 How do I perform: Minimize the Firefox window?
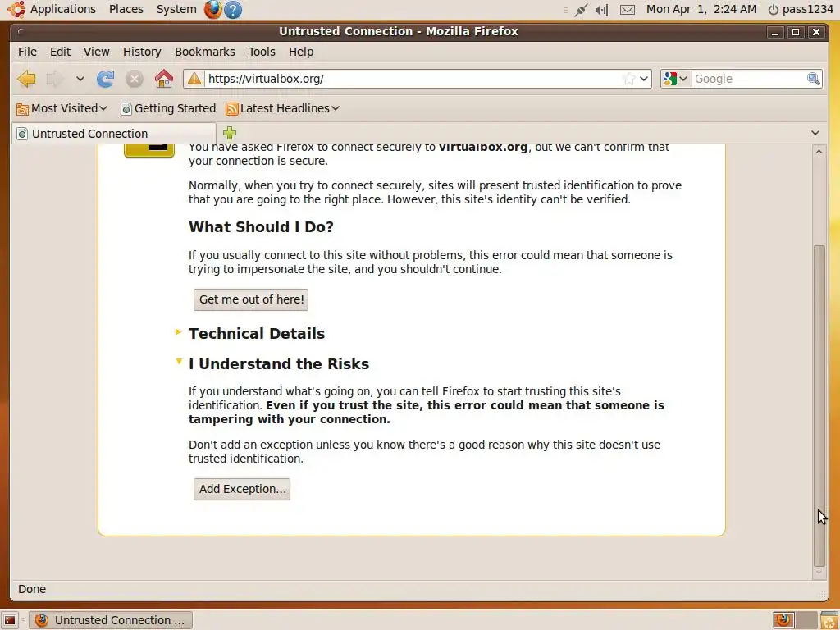pos(775,32)
